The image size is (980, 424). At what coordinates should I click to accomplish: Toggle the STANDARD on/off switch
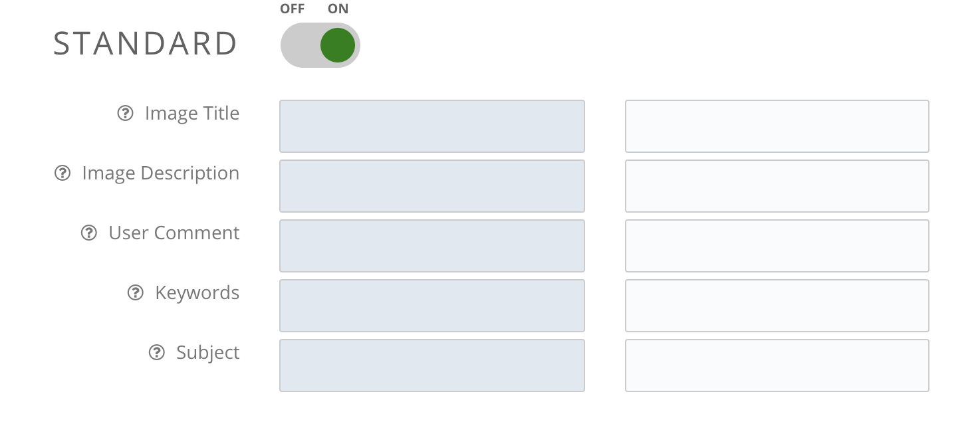coord(320,45)
